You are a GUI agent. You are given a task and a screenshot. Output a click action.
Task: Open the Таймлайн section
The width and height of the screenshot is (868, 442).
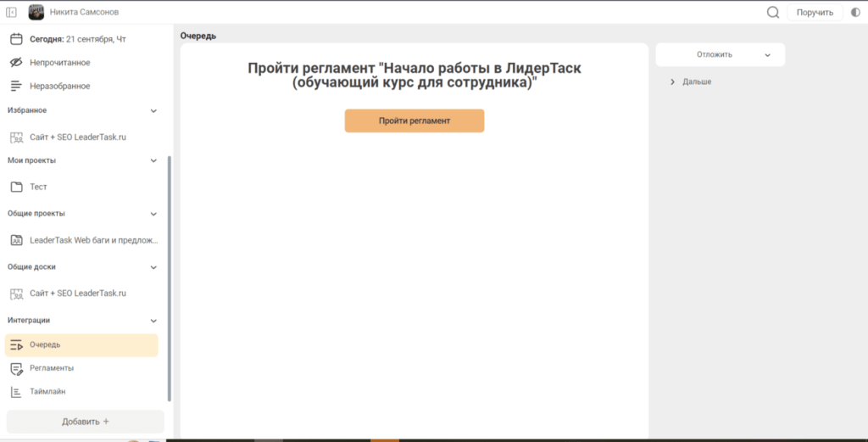pyautogui.click(x=47, y=392)
